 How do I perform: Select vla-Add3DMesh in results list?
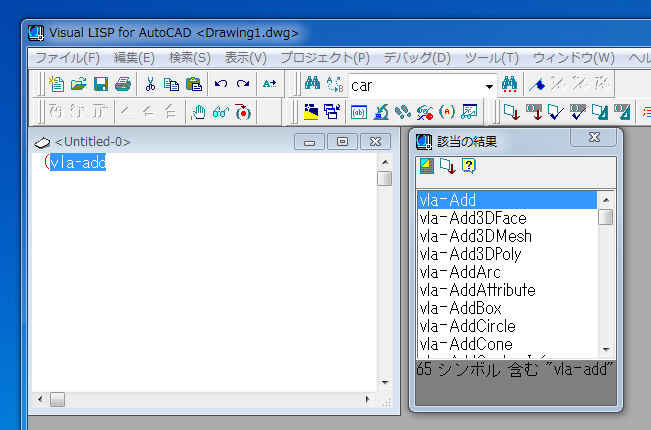point(507,236)
